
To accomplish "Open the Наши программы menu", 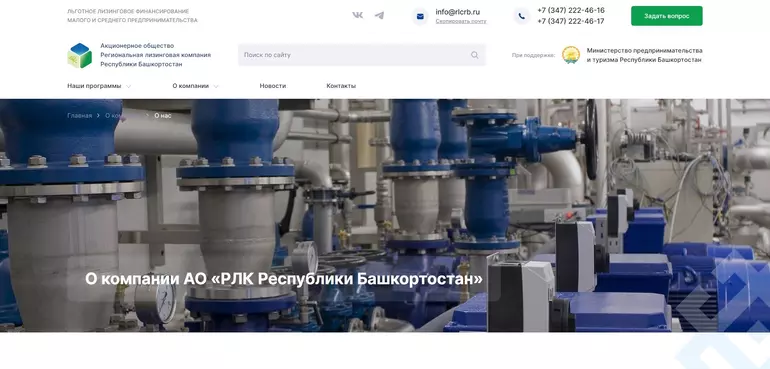I will pyautogui.click(x=94, y=86).
